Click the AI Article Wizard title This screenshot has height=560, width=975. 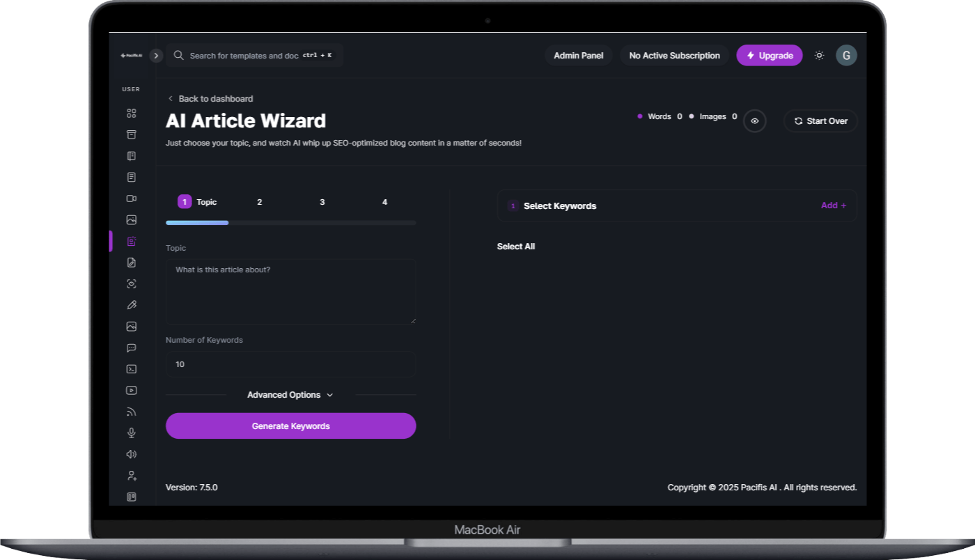(246, 120)
